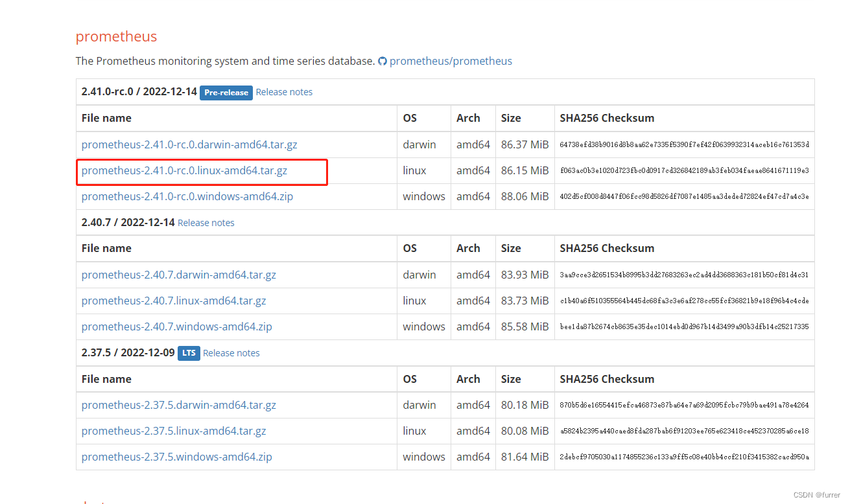Download prometheus-2.40.7.linux-amd64.tar.gz
The height and width of the screenshot is (504, 850).
coord(174,301)
